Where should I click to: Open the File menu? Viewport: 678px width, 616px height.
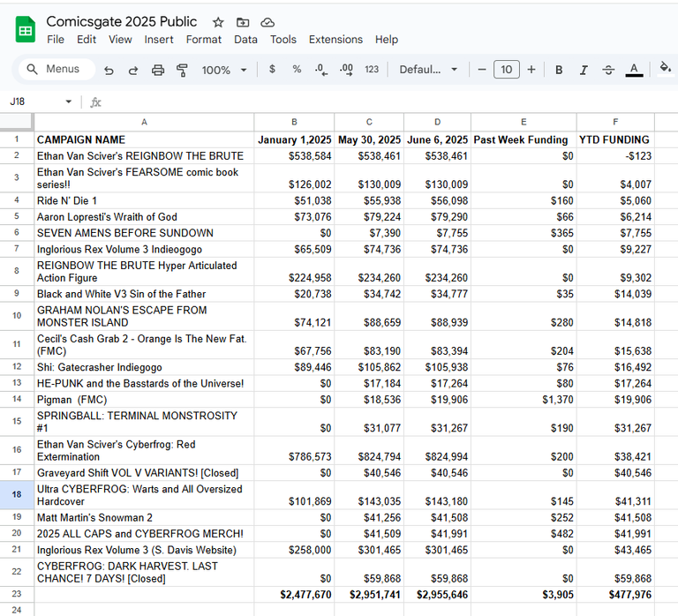click(x=56, y=40)
